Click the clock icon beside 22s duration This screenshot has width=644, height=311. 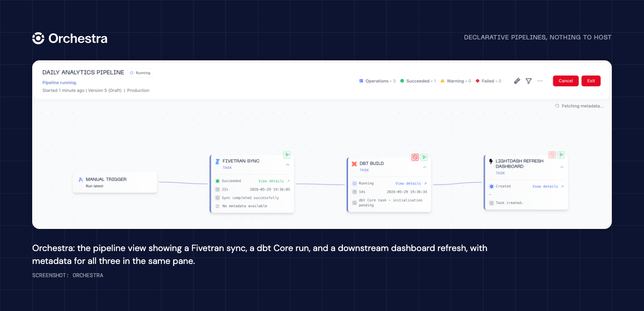[x=217, y=189]
